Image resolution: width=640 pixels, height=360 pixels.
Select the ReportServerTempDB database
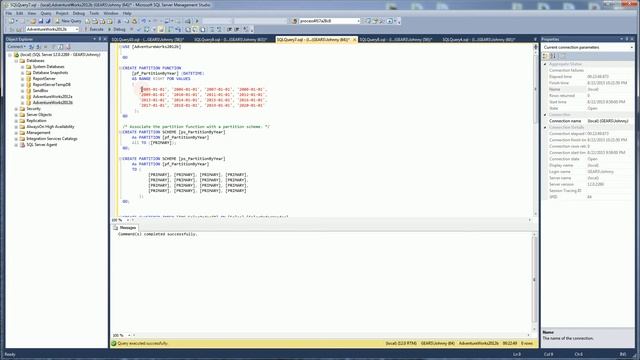[51, 84]
